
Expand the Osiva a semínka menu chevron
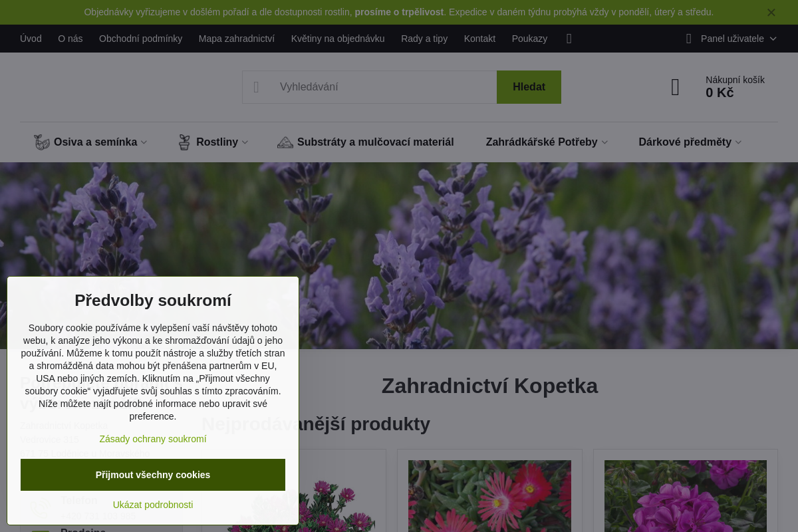click(x=144, y=142)
